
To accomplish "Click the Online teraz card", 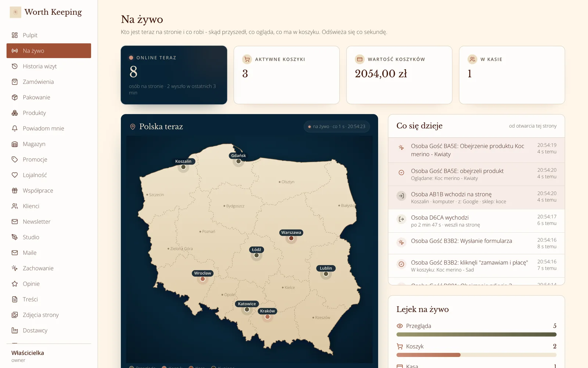I will point(174,75).
